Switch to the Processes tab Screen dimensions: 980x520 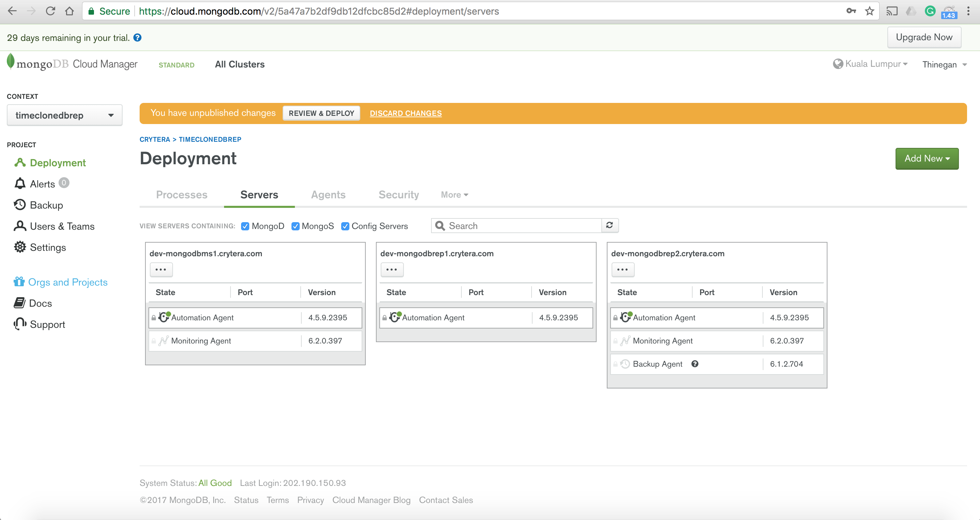click(x=182, y=195)
